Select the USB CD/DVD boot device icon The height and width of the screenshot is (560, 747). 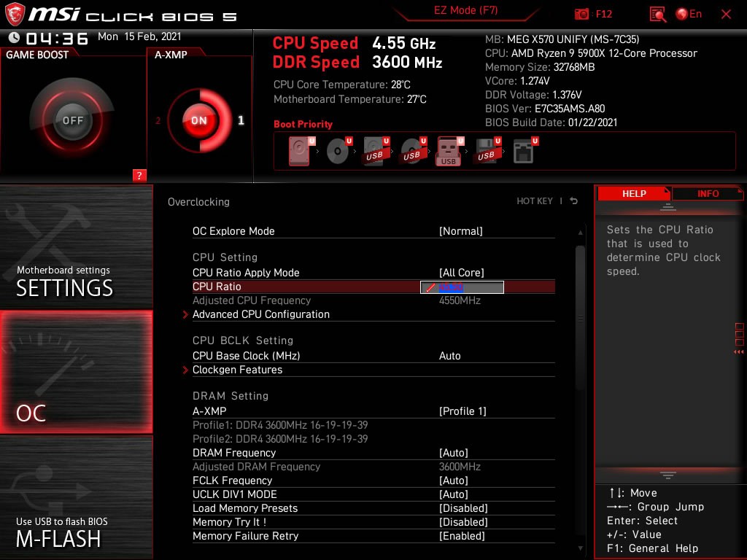click(x=413, y=152)
